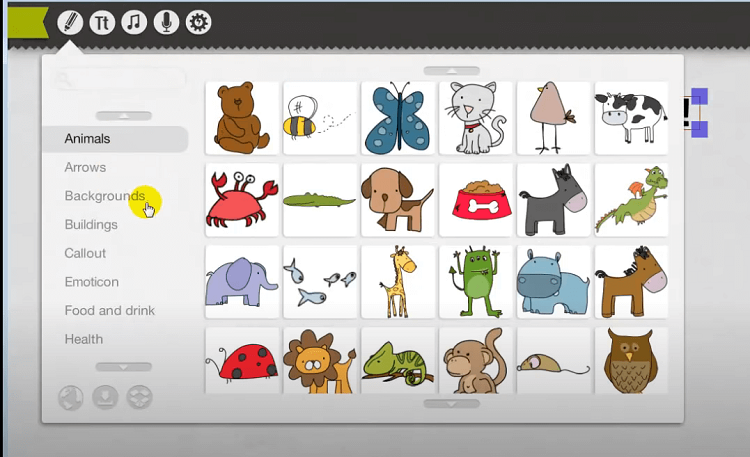Click the download import icon
This screenshot has width=750, height=457.
tap(105, 397)
